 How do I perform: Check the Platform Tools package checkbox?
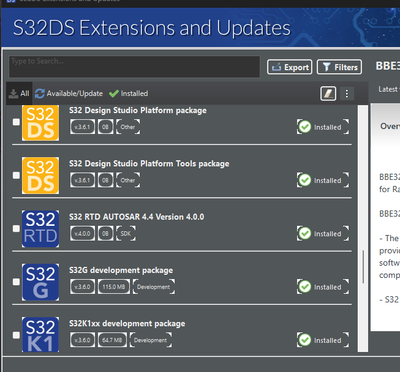pyautogui.click(x=16, y=175)
